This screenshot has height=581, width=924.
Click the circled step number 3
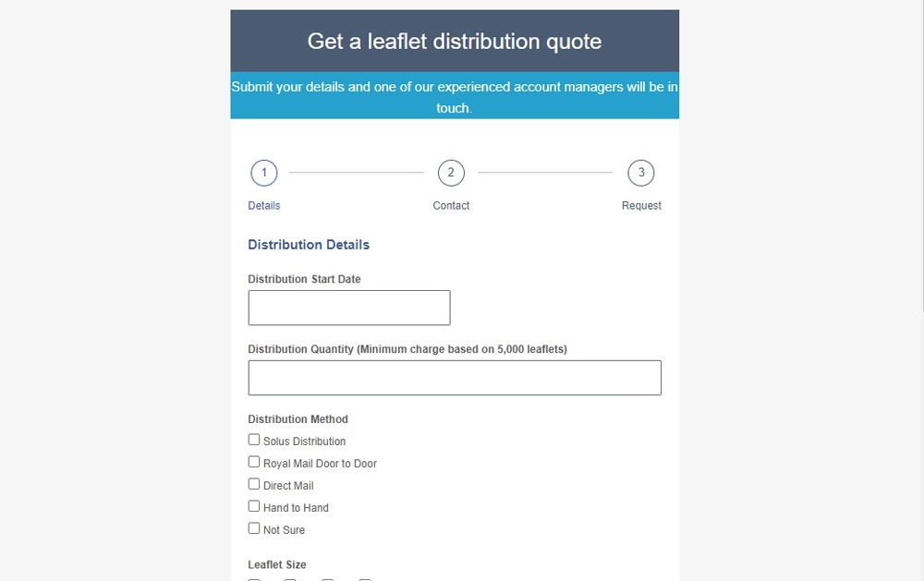[x=641, y=173]
